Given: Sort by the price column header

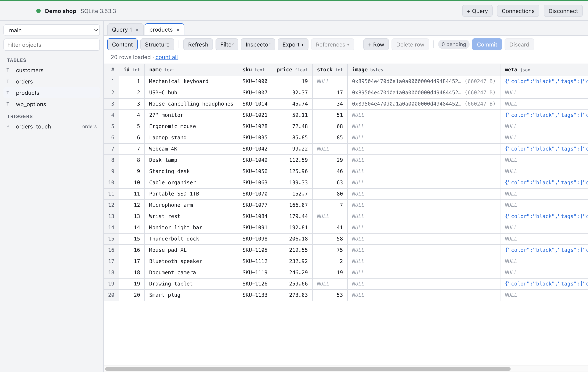Looking at the screenshot, I should pos(292,70).
